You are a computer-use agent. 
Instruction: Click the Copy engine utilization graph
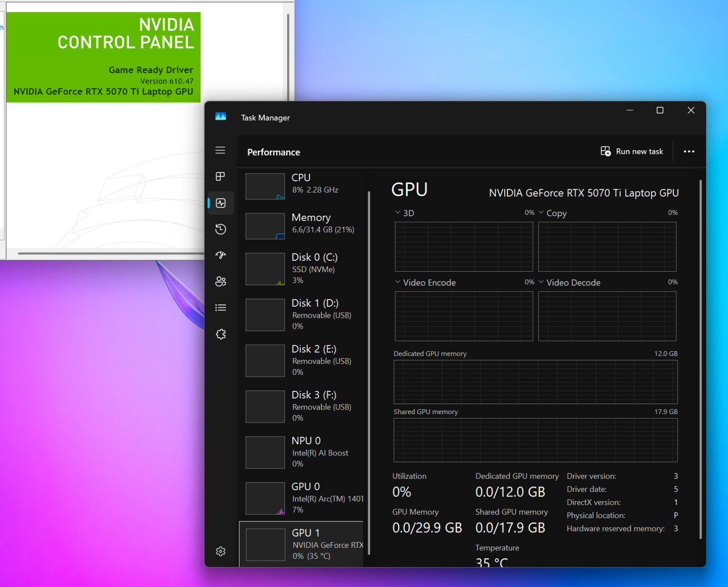[x=607, y=247]
